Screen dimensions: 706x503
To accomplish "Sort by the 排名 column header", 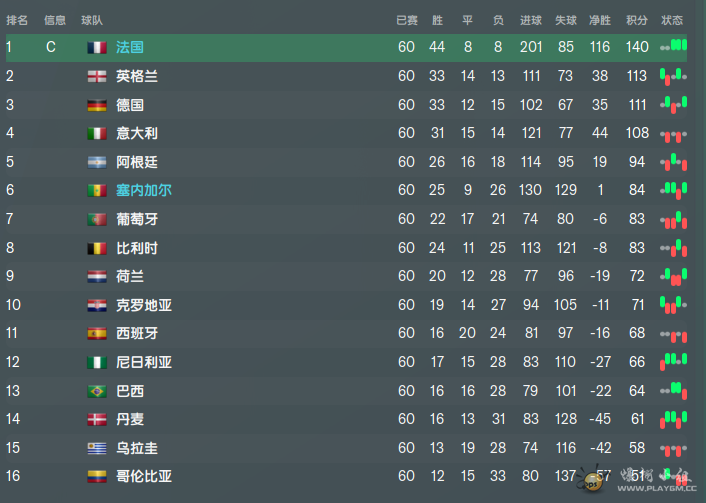I will tap(17, 20).
